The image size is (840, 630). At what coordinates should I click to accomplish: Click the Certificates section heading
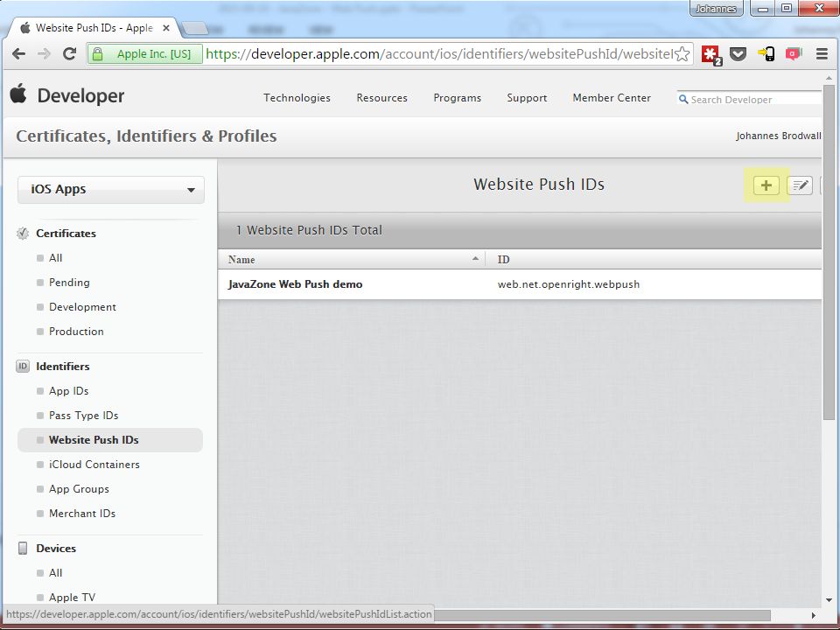[x=66, y=234]
